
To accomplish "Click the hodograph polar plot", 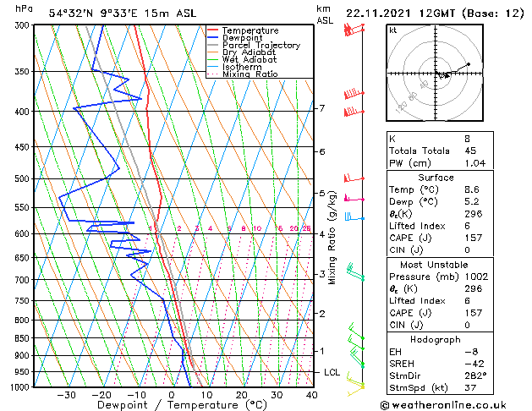I will point(435,73).
